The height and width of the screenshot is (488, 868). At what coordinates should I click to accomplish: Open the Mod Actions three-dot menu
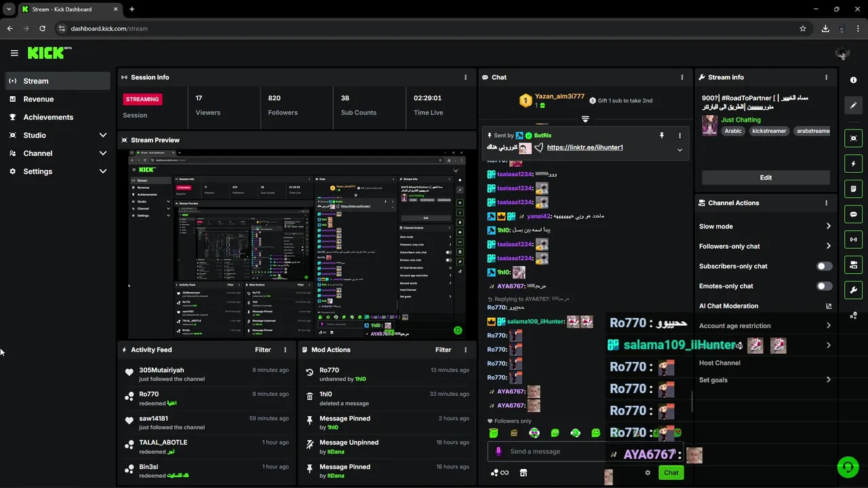pyautogui.click(x=465, y=350)
